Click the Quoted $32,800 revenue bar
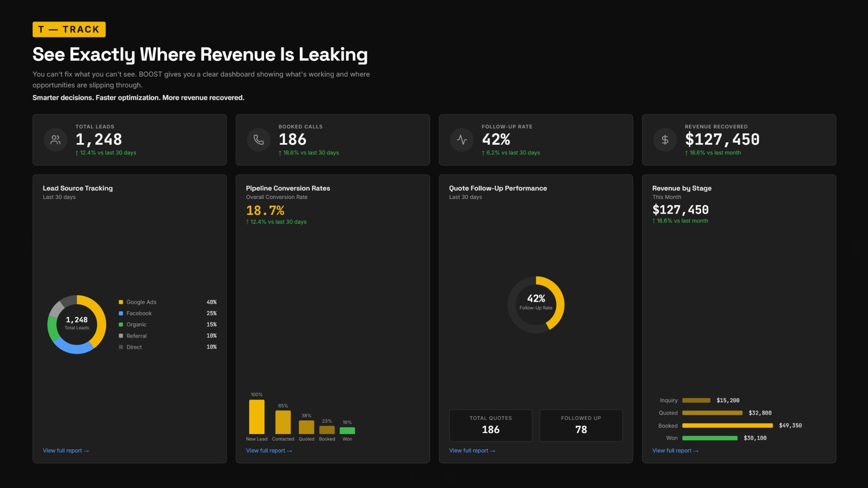 coord(712,413)
